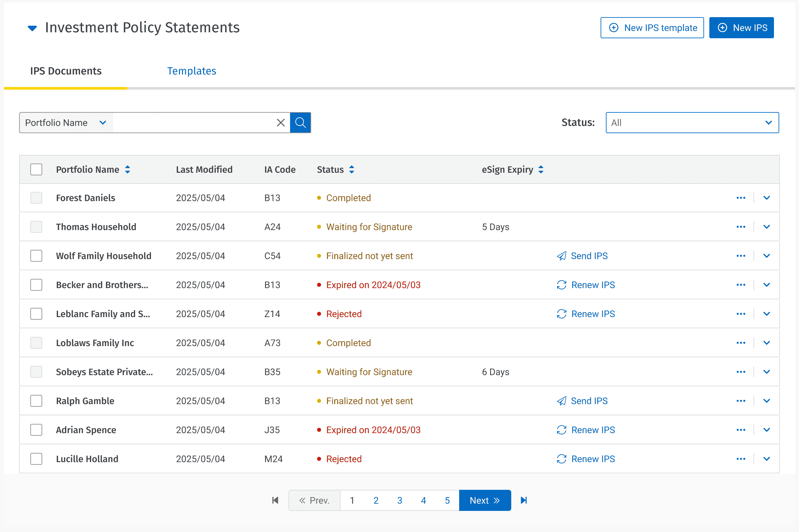Go to page 4

click(424, 500)
